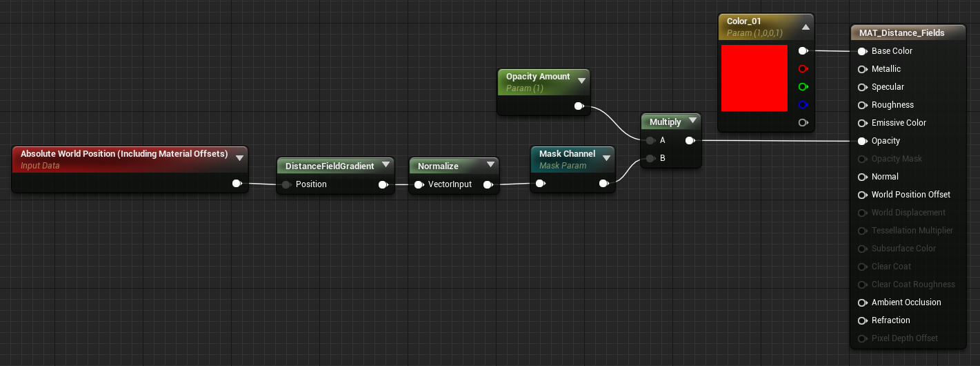The height and width of the screenshot is (366, 980).
Task: Click DistanceFieldGradient Position input pin
Action: (286, 184)
